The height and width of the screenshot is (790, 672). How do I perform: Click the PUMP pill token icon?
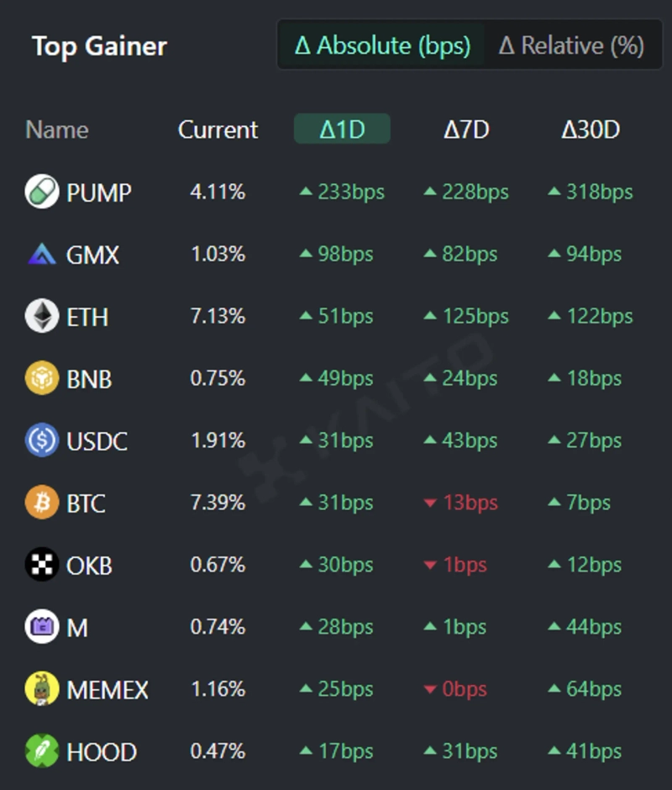(x=42, y=192)
